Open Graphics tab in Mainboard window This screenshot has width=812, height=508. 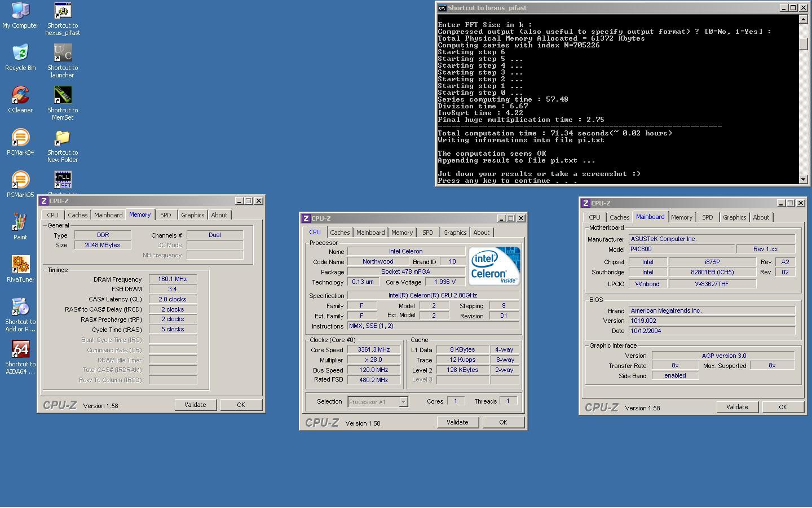click(735, 217)
